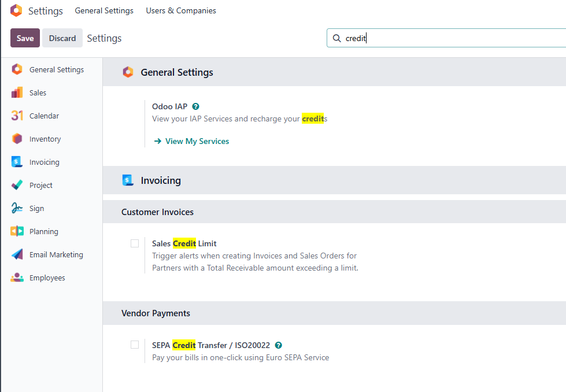The image size is (566, 392).
Task: Click the help icon next to Odoo IAP
Action: [x=195, y=106]
